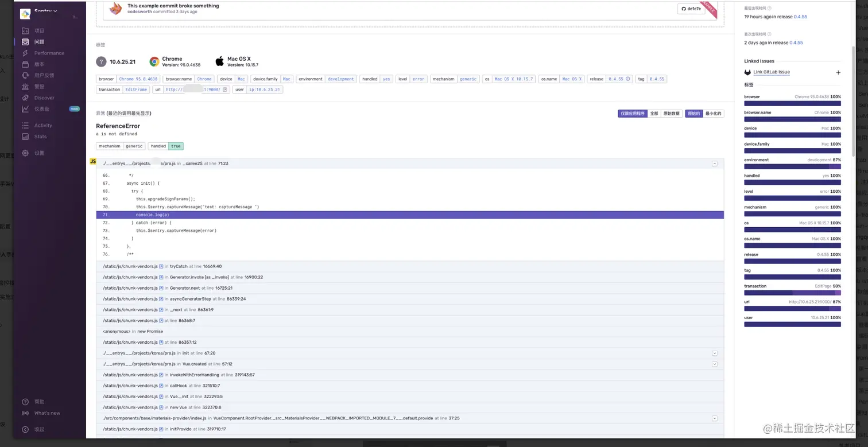
Task: Click source link icon on callHook frame
Action: pos(161,386)
